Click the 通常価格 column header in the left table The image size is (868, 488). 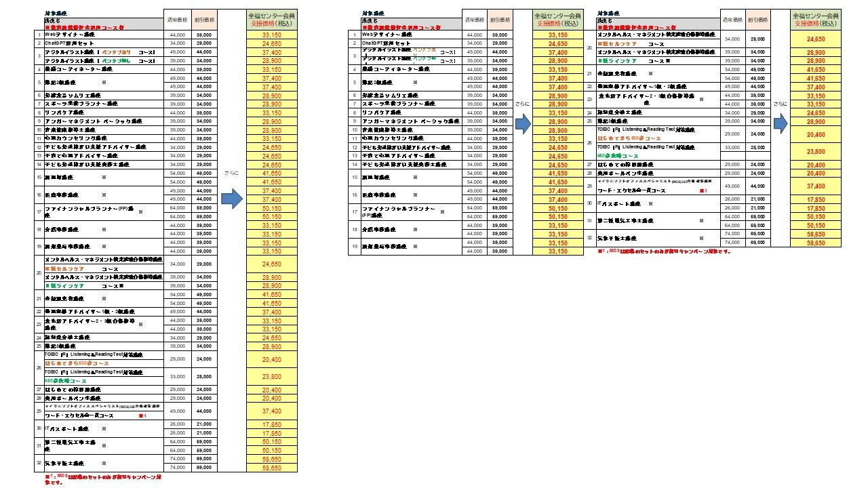click(x=177, y=20)
